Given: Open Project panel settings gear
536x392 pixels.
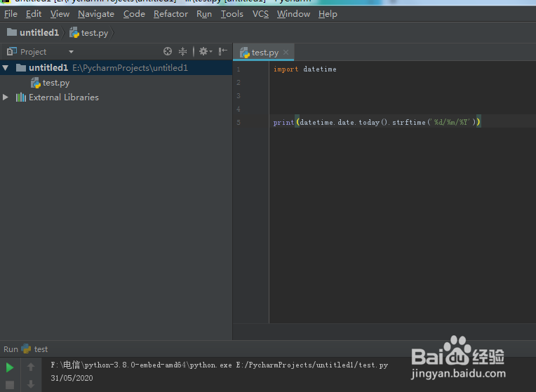Looking at the screenshot, I should coord(206,52).
